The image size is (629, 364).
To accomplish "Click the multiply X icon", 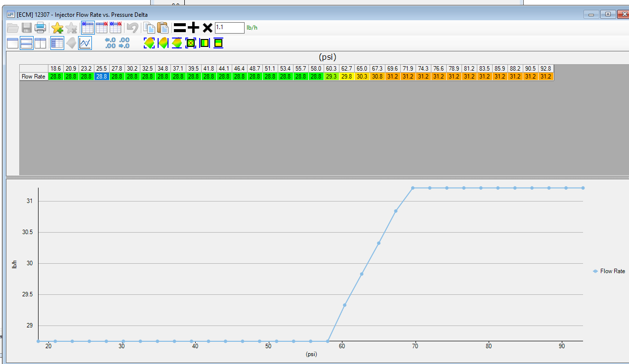I will pyautogui.click(x=208, y=28).
